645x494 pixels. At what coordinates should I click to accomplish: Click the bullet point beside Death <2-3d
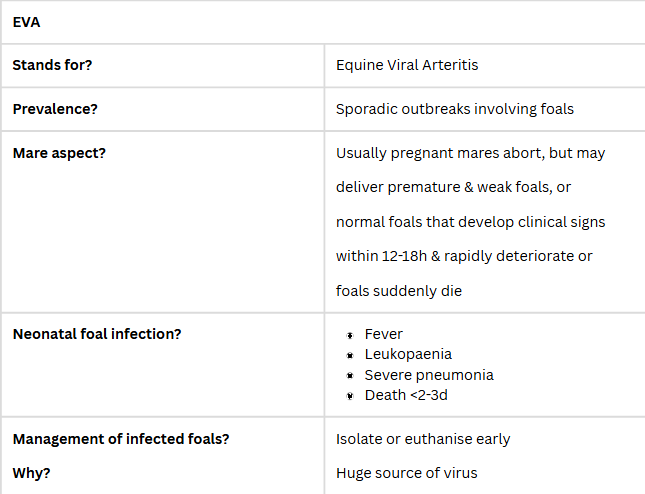350,396
